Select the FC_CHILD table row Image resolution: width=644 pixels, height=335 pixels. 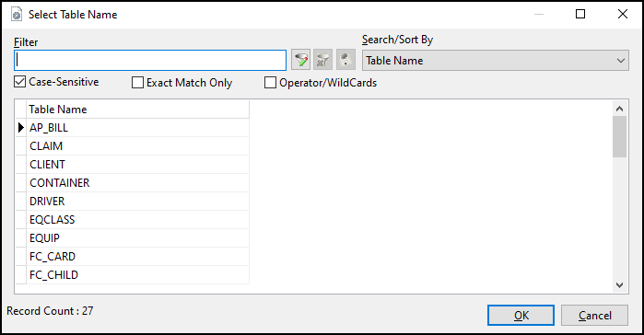coord(137,275)
